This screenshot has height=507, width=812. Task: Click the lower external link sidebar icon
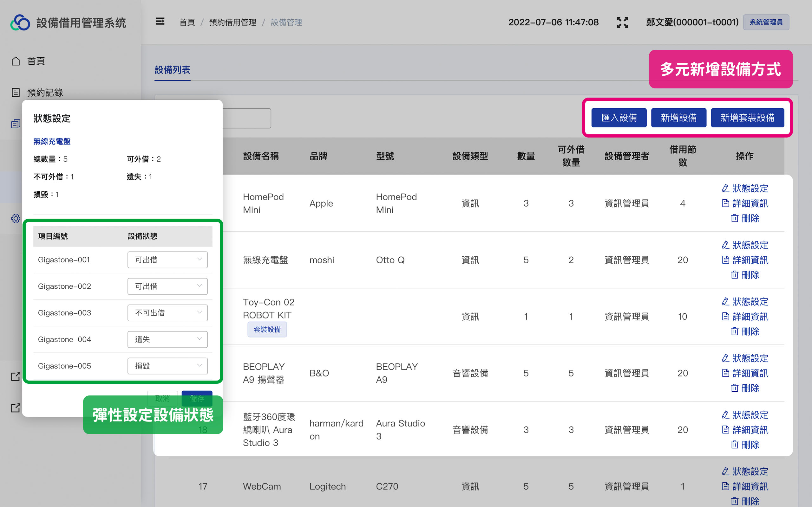(x=16, y=408)
